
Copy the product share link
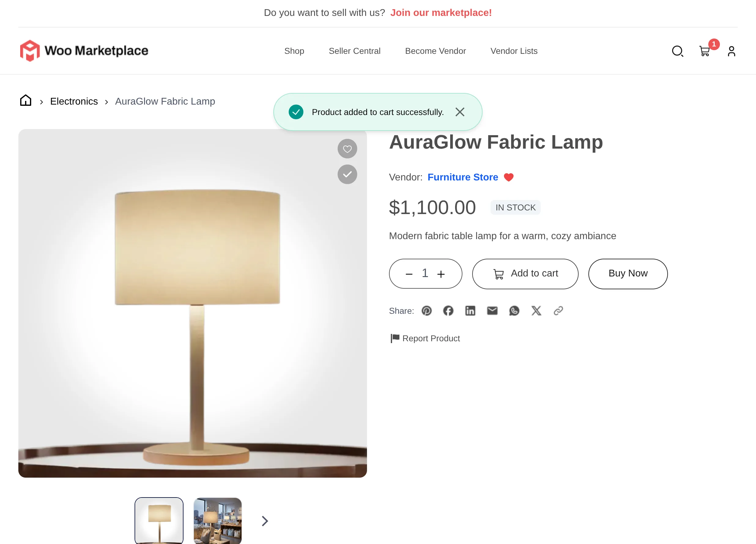pyautogui.click(x=558, y=311)
